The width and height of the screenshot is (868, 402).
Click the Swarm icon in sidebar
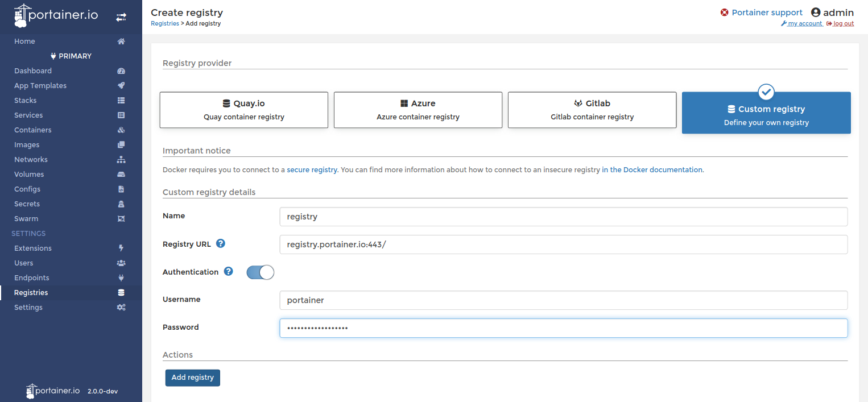click(121, 219)
